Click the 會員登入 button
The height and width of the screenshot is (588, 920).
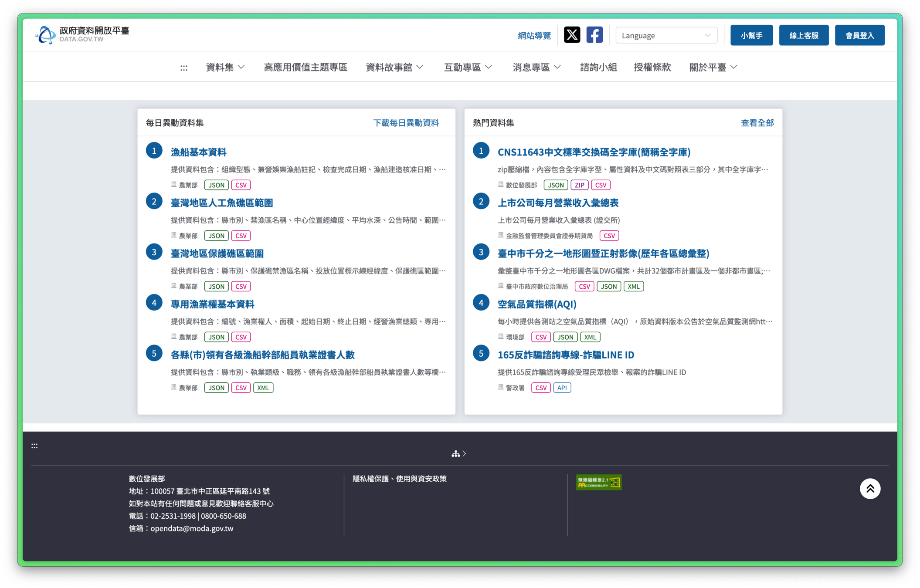859,35
